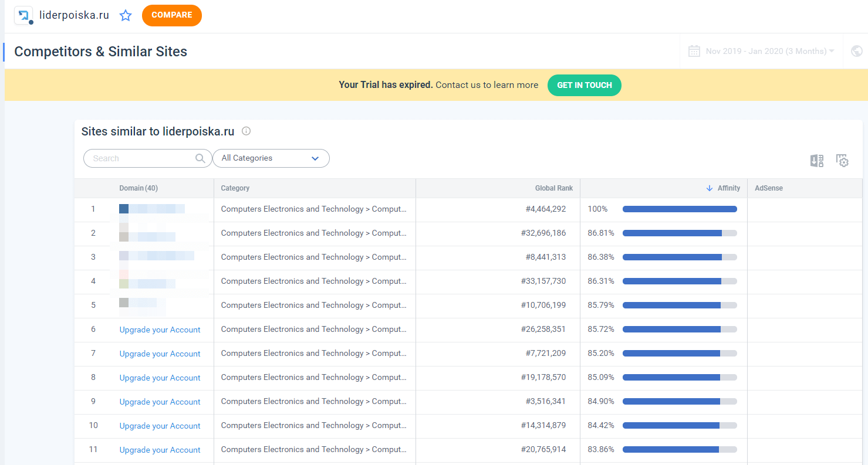Select Global Rank #10,706,199 cell

[543, 305]
